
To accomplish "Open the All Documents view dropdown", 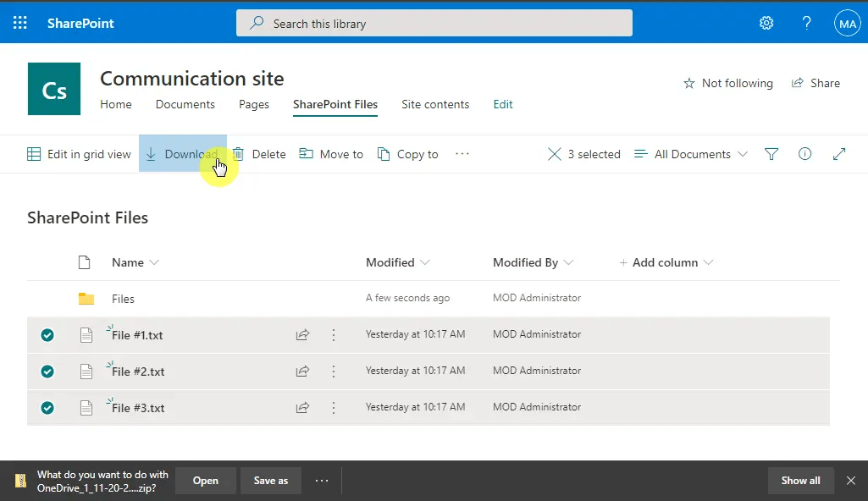I will tap(692, 154).
